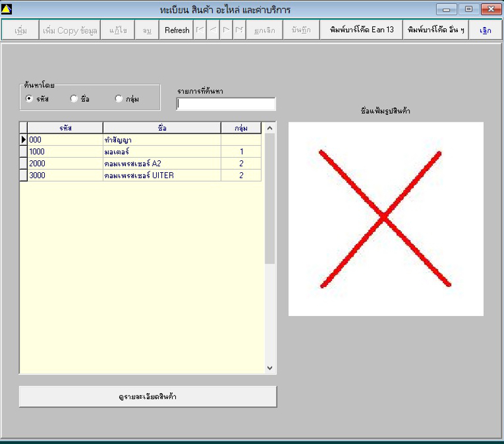504x444 pixels.
Task: Click the next record navigation arrow
Action: [226, 30]
